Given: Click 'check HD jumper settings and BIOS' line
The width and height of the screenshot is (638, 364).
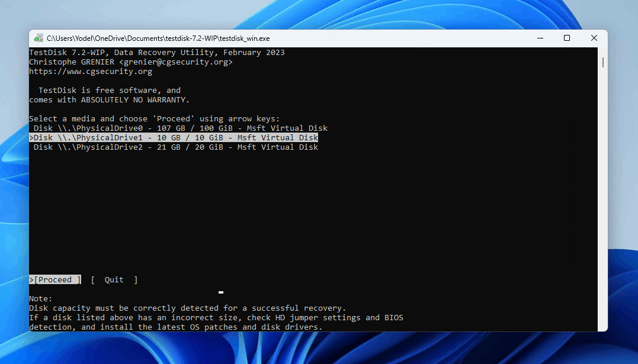Looking at the screenshot, I should coord(216,317).
